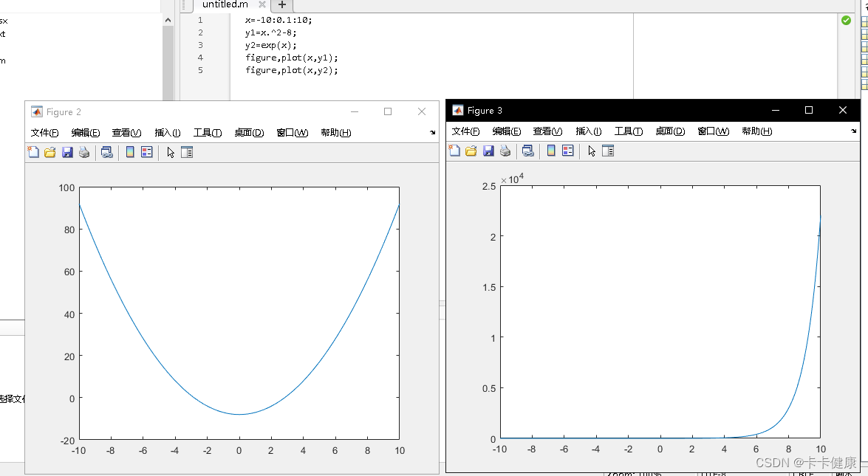Open file icon in Figure 2 toolbar
This screenshot has width=868, height=476.
coord(49,152)
